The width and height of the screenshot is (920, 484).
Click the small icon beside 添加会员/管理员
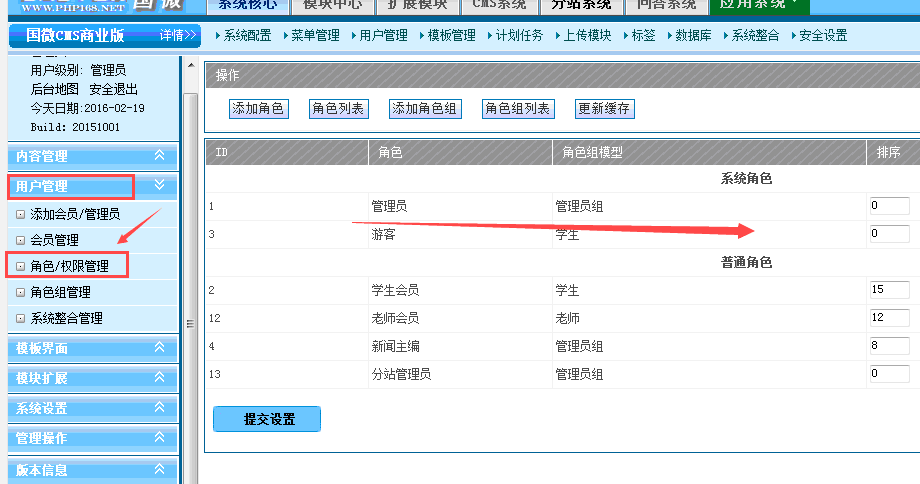20,214
